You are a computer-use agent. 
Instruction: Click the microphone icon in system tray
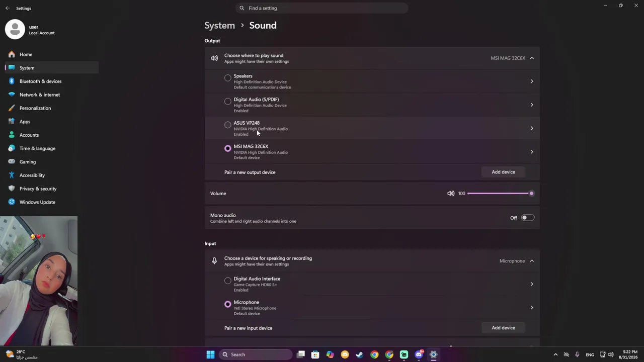point(577,354)
